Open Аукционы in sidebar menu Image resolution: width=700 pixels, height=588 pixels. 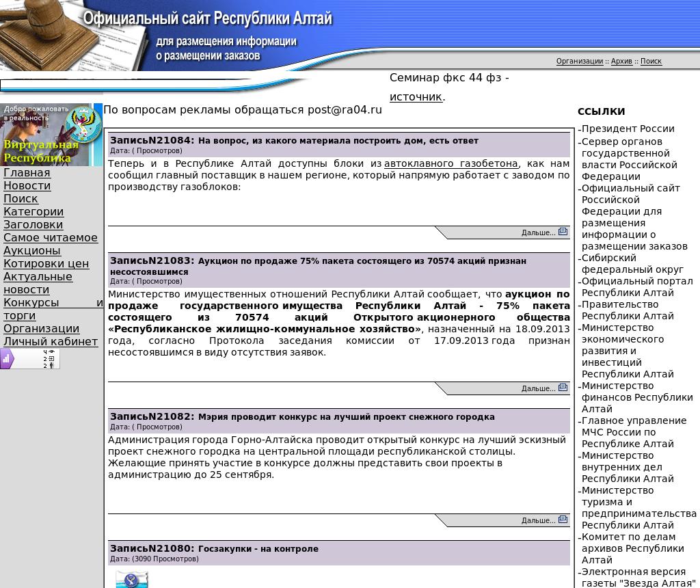coord(31,250)
